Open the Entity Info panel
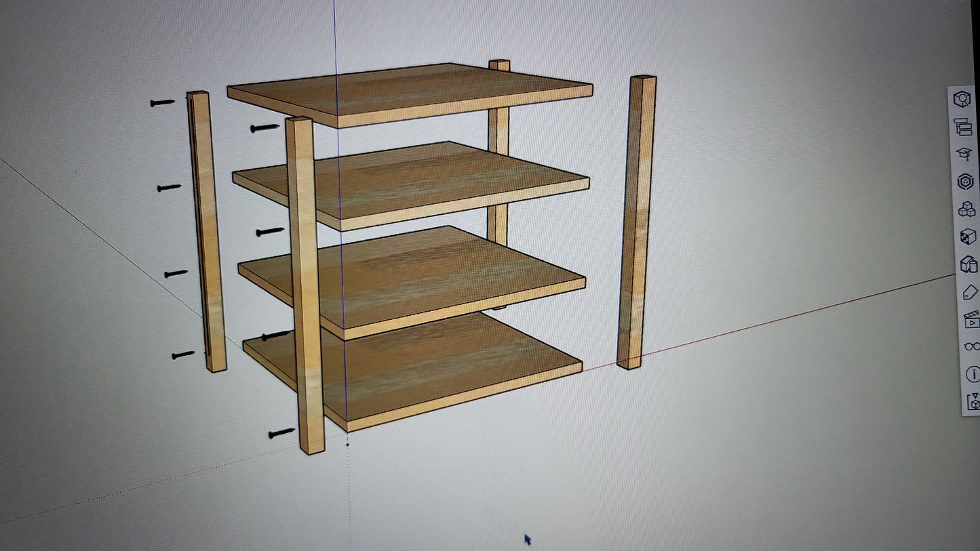The height and width of the screenshot is (551, 980). coord(961,100)
